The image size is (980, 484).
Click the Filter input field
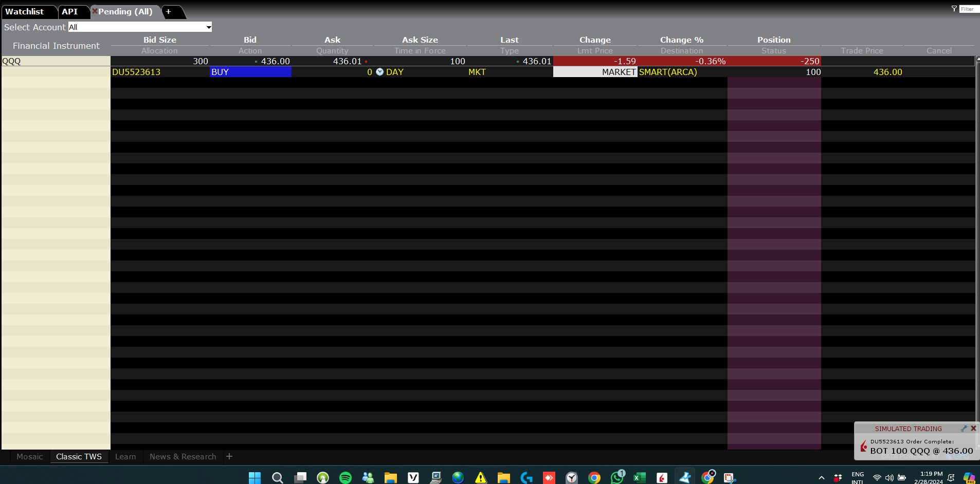[969, 9]
